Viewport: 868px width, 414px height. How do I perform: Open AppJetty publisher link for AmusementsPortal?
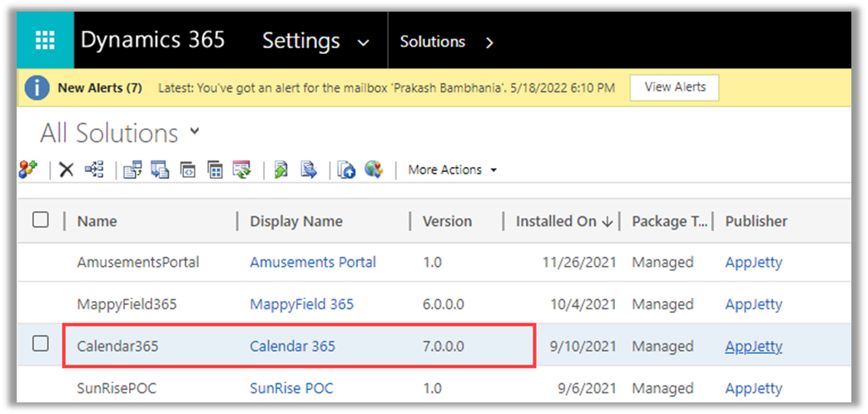[753, 262]
